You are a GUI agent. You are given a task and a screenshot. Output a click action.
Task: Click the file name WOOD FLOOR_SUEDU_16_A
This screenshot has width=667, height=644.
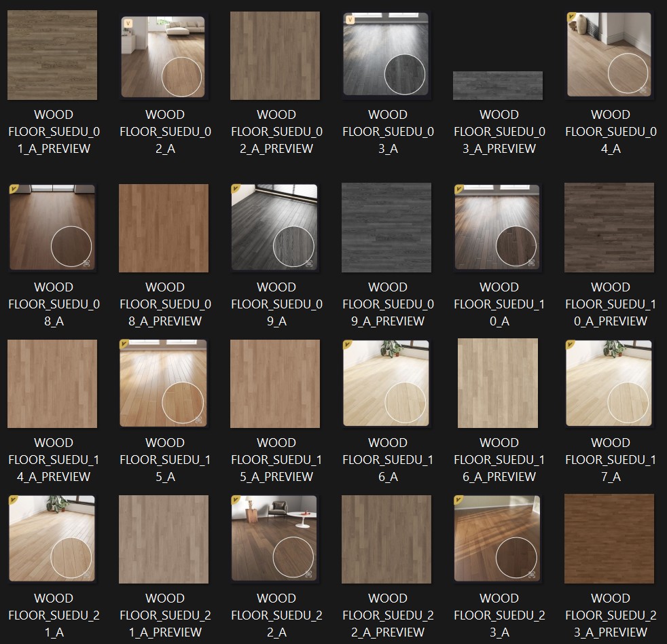point(388,460)
